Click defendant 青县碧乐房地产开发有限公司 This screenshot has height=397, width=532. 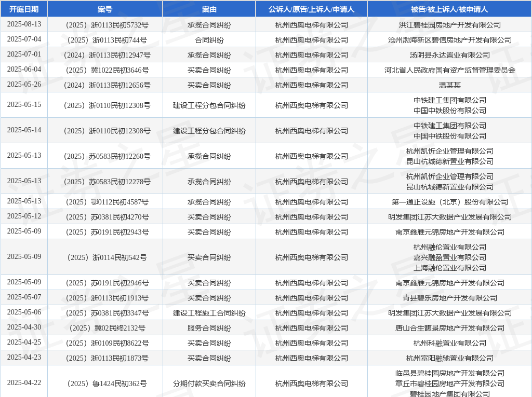point(450,298)
